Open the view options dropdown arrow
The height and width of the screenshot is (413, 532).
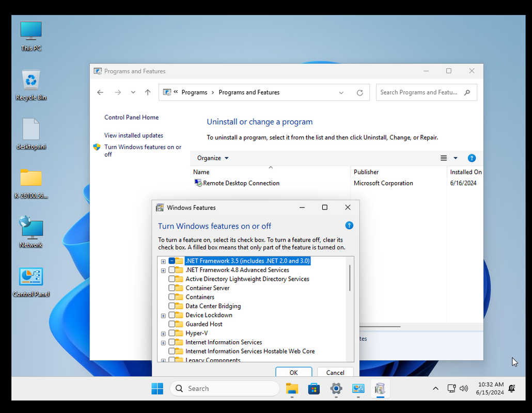click(x=456, y=158)
